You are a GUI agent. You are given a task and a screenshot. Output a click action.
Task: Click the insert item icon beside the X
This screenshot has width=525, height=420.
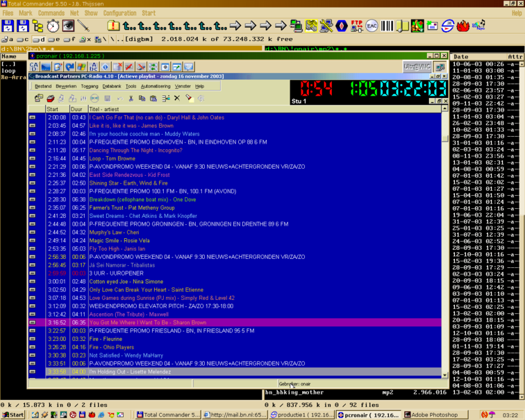coord(166,99)
